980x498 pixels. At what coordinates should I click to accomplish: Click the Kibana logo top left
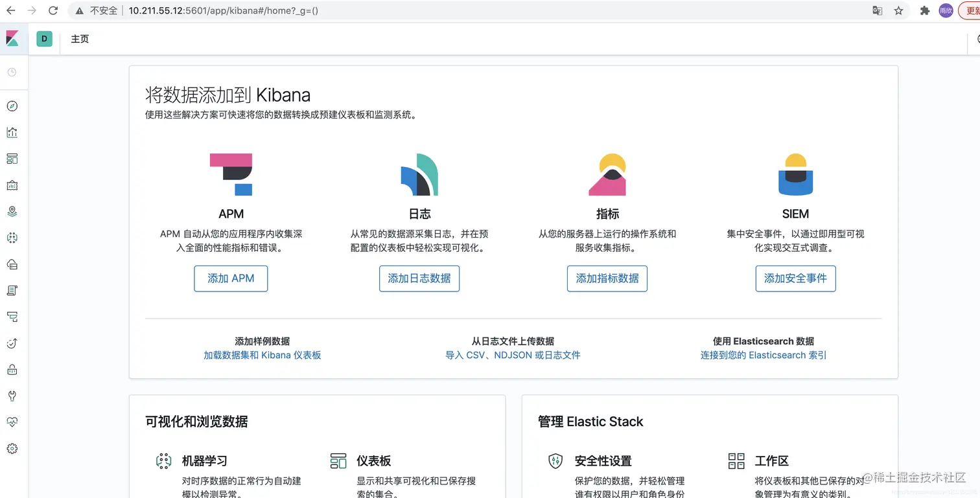(13, 38)
